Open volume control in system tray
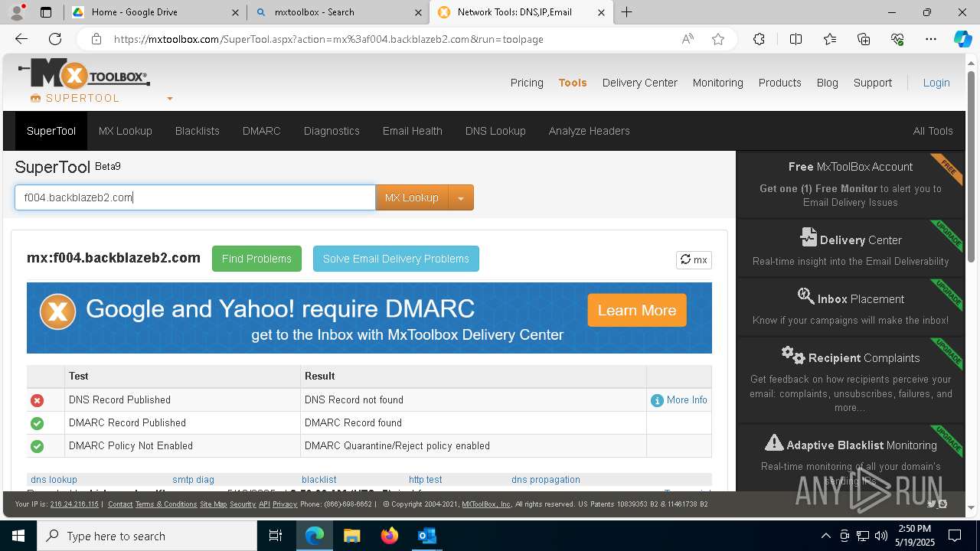The height and width of the screenshot is (551, 980). click(881, 536)
